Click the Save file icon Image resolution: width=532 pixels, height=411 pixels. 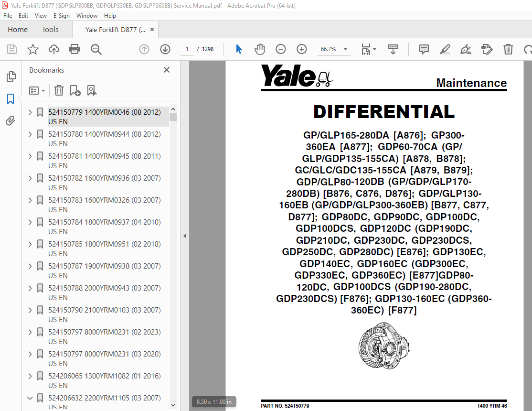pos(12,49)
